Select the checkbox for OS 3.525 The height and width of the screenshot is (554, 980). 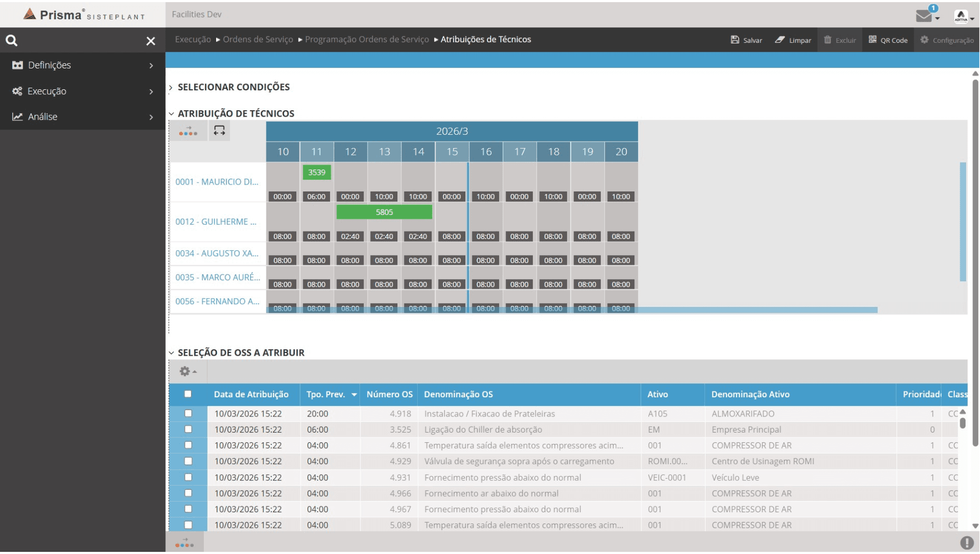pyautogui.click(x=188, y=429)
